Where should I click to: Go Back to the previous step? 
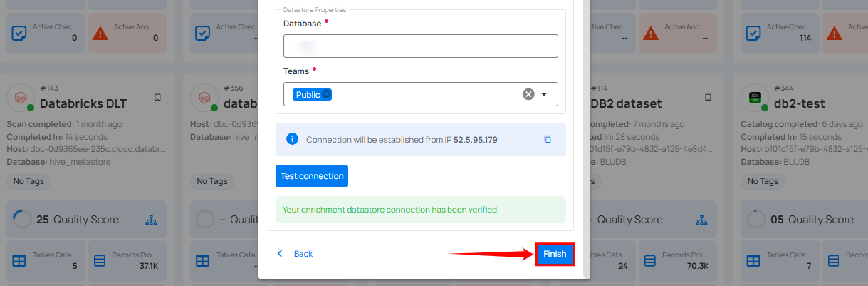(295, 254)
